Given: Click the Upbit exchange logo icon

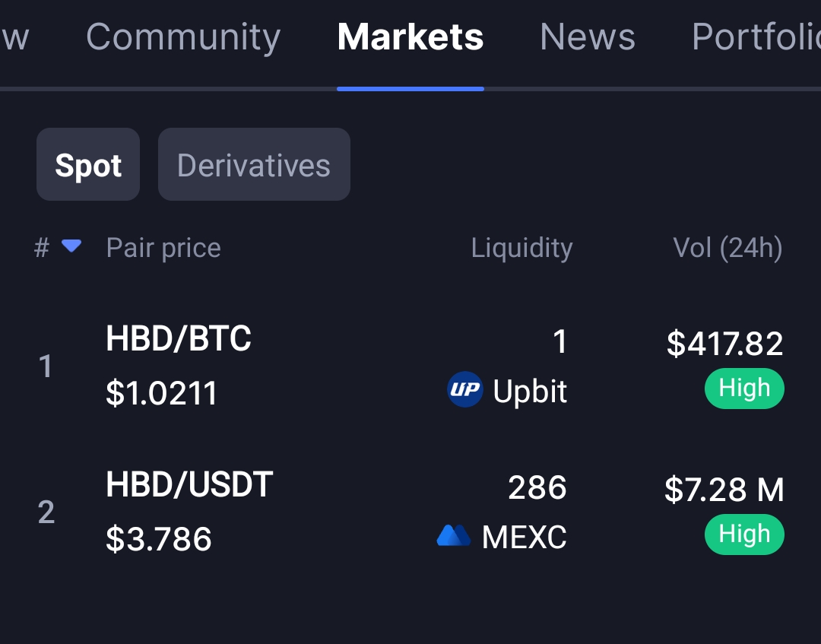Looking at the screenshot, I should point(465,389).
